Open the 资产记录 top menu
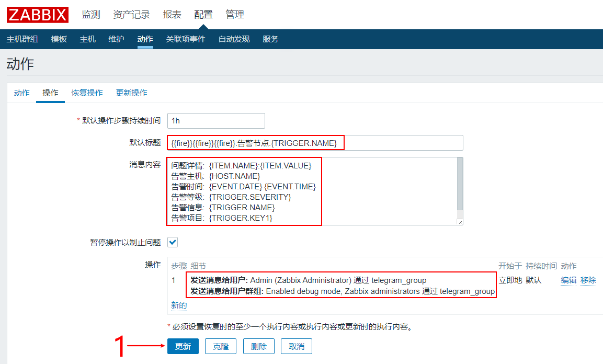The height and width of the screenshot is (364, 603). click(131, 15)
